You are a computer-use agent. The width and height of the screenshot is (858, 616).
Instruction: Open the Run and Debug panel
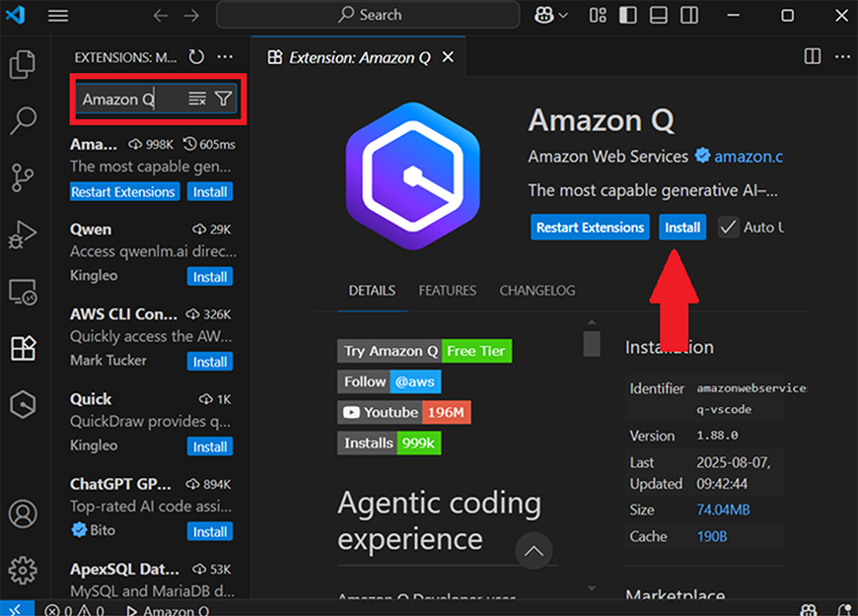25,234
